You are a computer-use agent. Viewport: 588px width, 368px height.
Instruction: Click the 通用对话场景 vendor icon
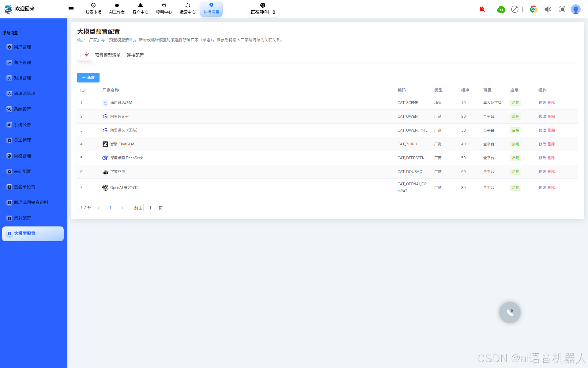[105, 103]
